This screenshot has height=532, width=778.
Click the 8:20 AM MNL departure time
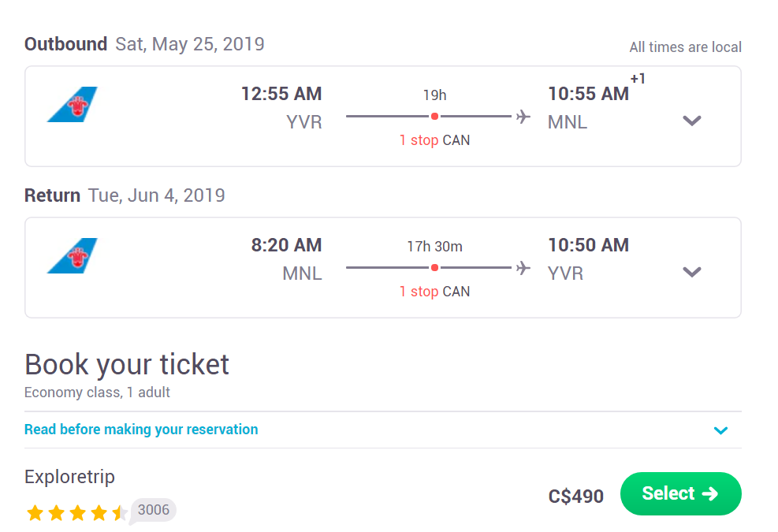[286, 245]
